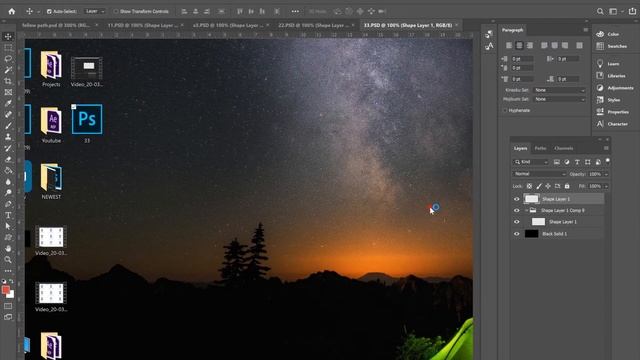Viewport: 640px width, 360px height.
Task: Open the Swatches panel icon
Action: [600, 46]
